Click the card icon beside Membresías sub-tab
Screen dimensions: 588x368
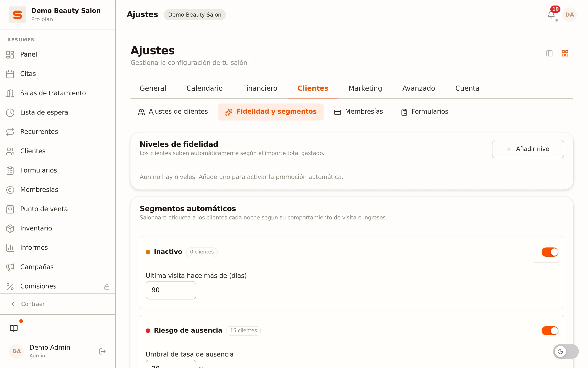(337, 112)
